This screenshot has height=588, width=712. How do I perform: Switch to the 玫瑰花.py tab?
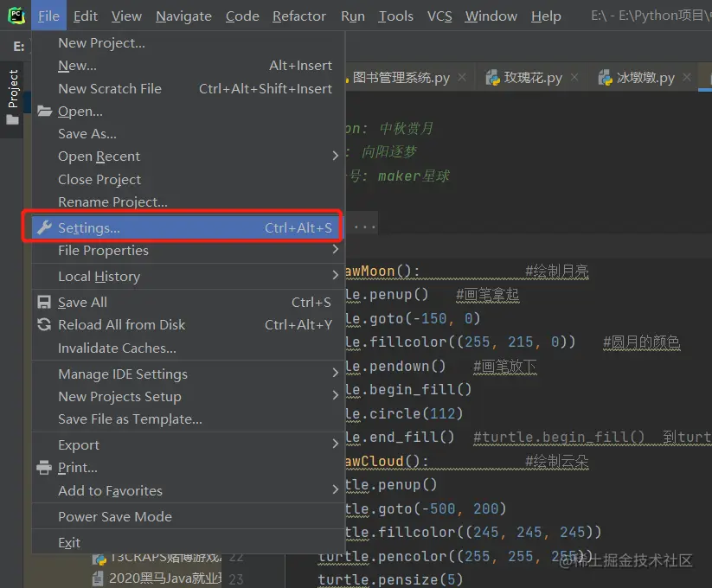[533, 78]
